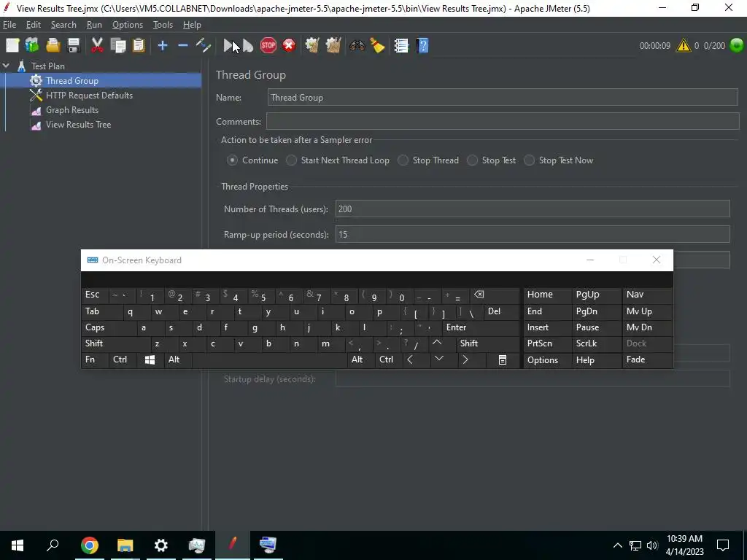Toggle Fn key on On-Screen Keyboard
This screenshot has height=560, width=747.
[94, 360]
